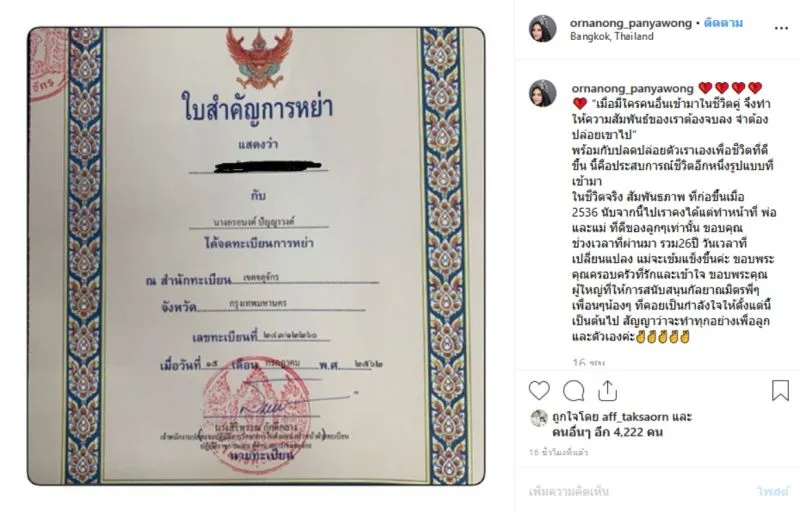Click the red hearts in the caption

point(730,88)
